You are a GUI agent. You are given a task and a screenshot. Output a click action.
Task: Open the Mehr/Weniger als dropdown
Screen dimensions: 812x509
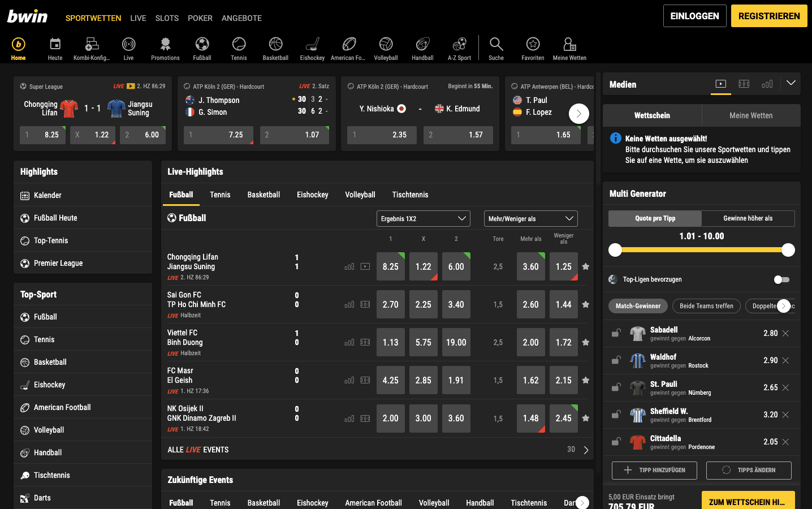(530, 218)
